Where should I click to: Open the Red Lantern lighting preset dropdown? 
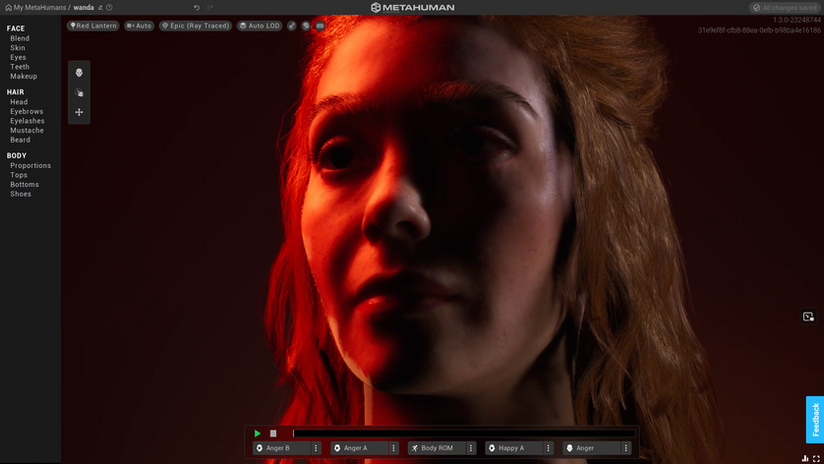(x=93, y=25)
